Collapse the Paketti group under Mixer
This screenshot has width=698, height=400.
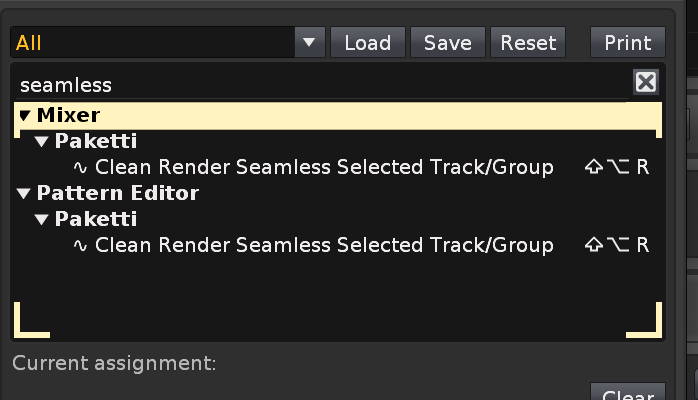point(42,142)
